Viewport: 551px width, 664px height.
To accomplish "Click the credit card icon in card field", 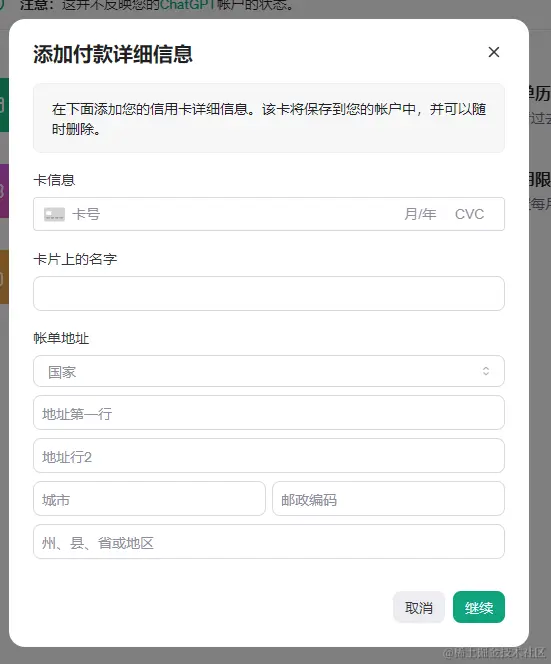I will coord(55,214).
